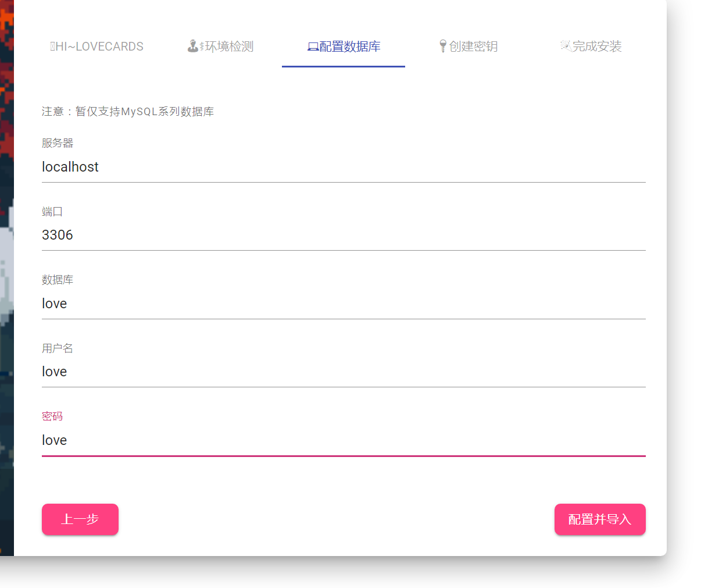708x588 pixels.
Task: Click the 端口 field showing 3306
Action: (343, 236)
